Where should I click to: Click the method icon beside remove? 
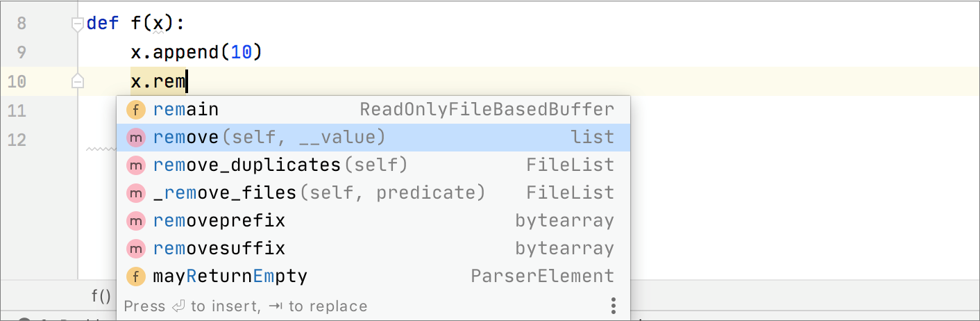(136, 138)
